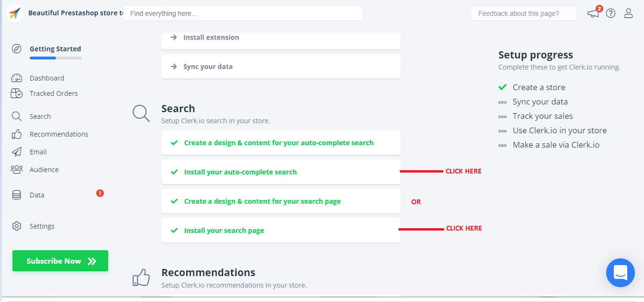Open the Email sidebar section
Viewport: 644px width, 302px height.
[x=38, y=152]
